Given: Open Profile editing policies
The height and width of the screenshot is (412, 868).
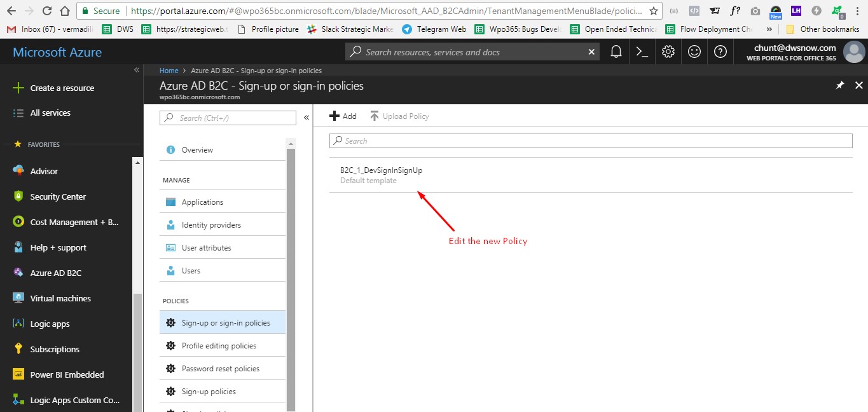Looking at the screenshot, I should click(x=223, y=346).
